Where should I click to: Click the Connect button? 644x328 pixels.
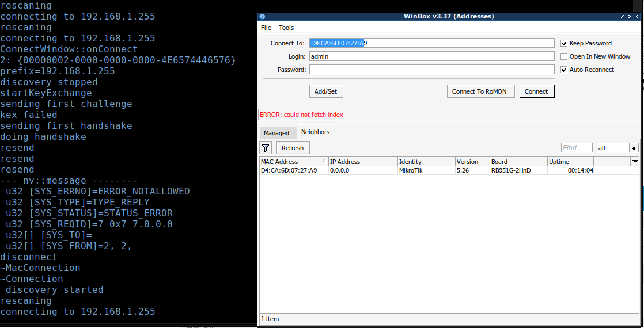click(x=537, y=91)
